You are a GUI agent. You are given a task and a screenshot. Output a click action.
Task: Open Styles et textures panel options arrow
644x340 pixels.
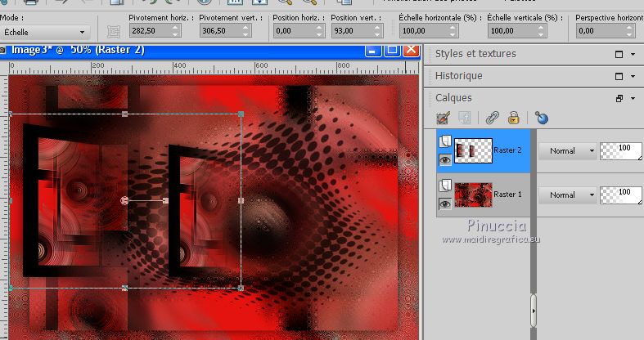coord(633,54)
